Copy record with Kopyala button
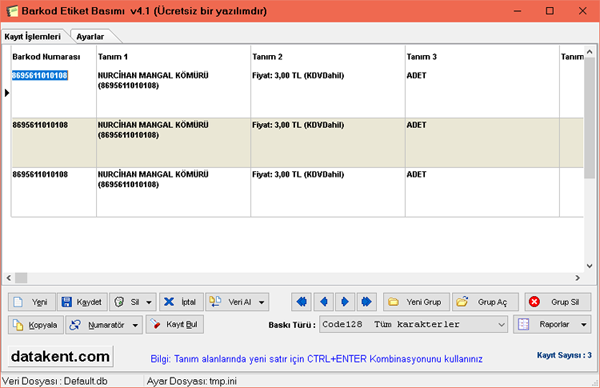 click(x=36, y=325)
